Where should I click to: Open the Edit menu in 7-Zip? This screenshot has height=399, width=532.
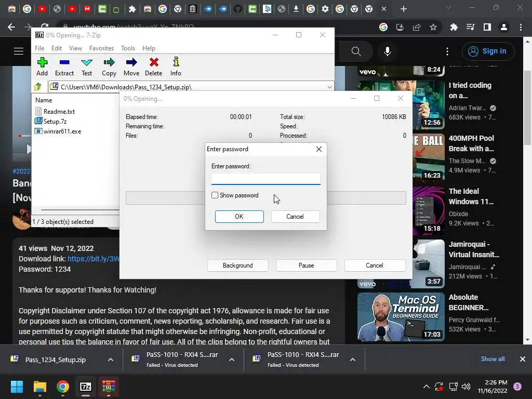coord(56,48)
